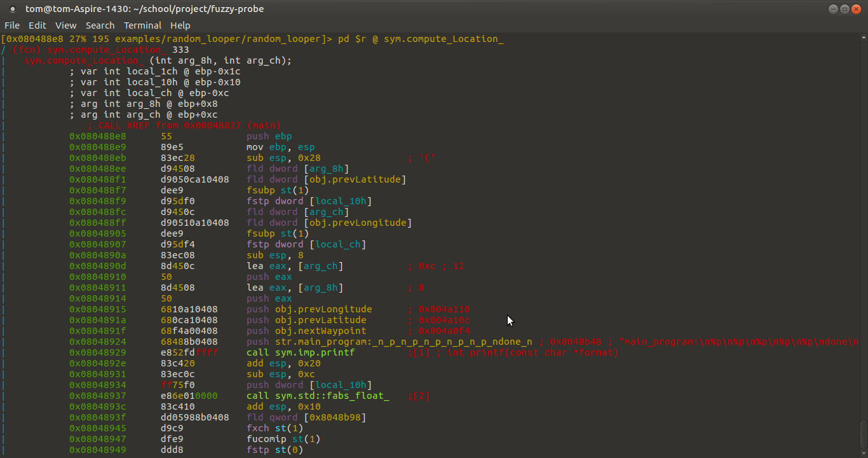Viewport: 868px width, 458px height.
Task: Open the Help menu
Action: pos(180,25)
